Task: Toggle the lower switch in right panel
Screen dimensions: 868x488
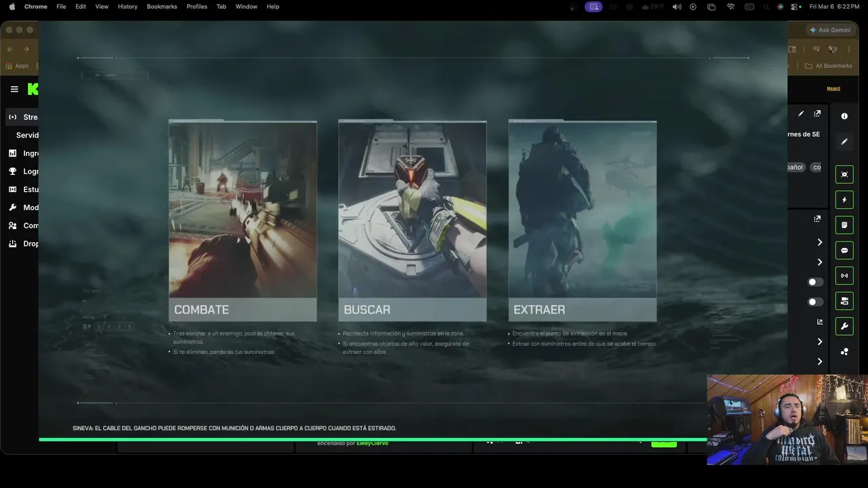Action: (x=815, y=302)
